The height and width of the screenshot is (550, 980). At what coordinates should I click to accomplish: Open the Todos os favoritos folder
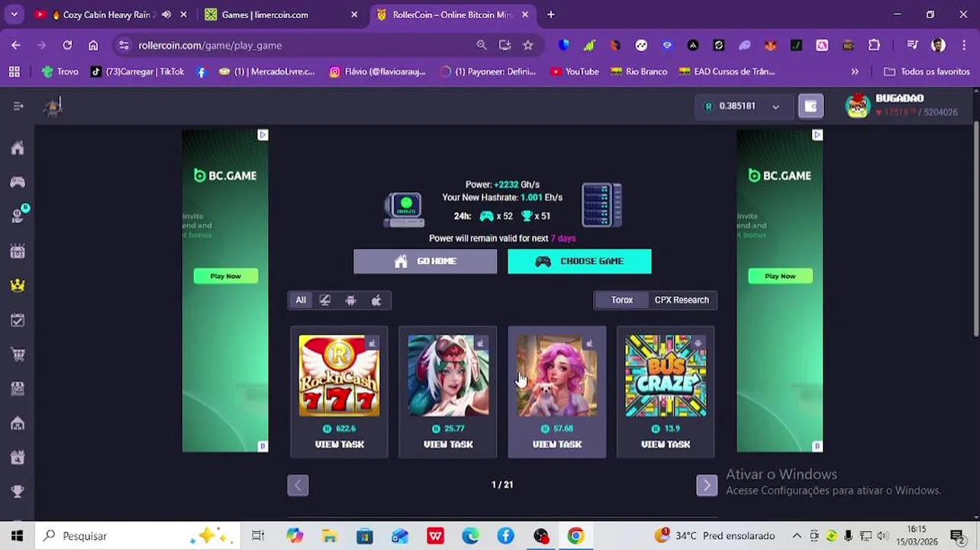[927, 71]
